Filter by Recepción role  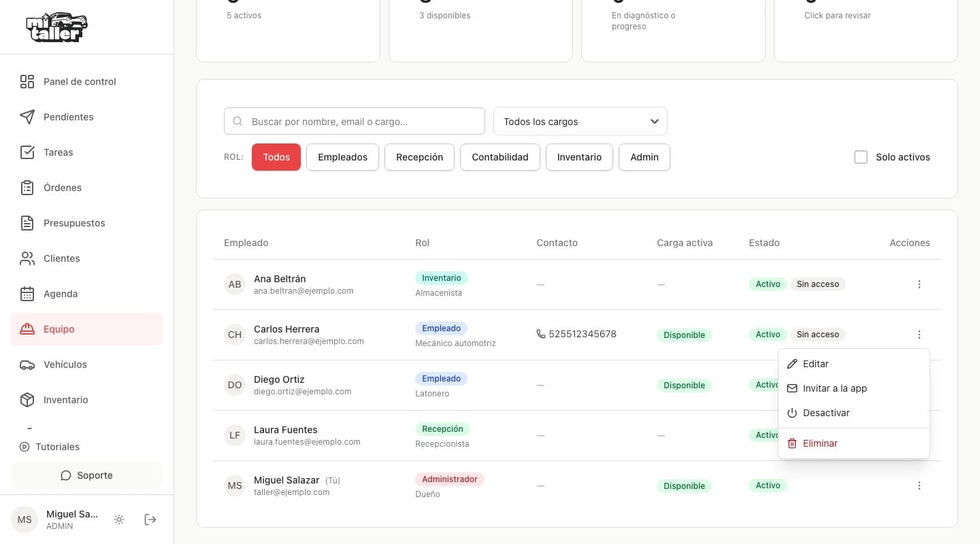[419, 157]
